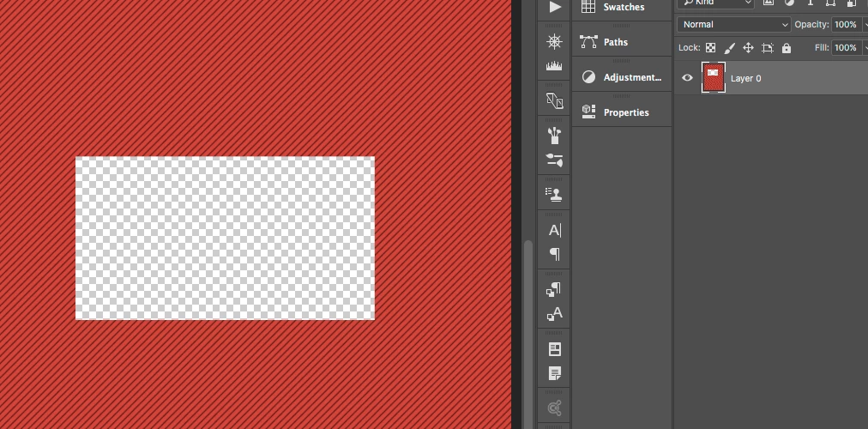868x429 pixels.
Task: Open the Swatches panel
Action: (x=622, y=7)
